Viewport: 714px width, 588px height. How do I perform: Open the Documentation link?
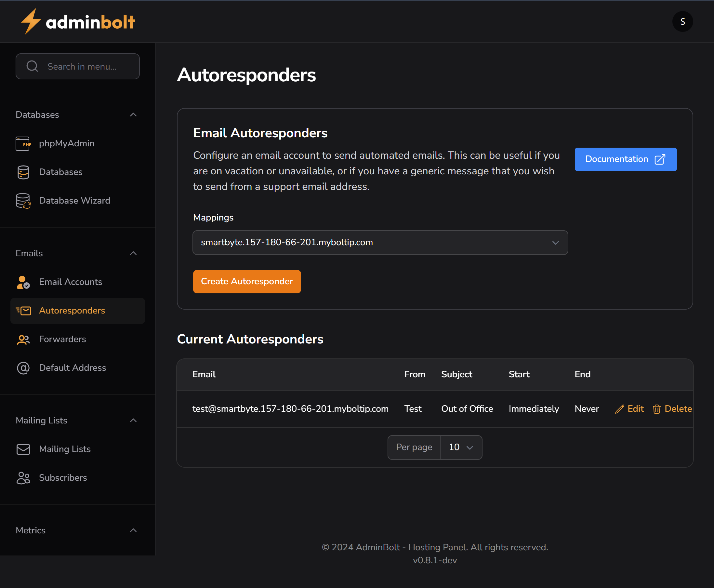tap(625, 159)
